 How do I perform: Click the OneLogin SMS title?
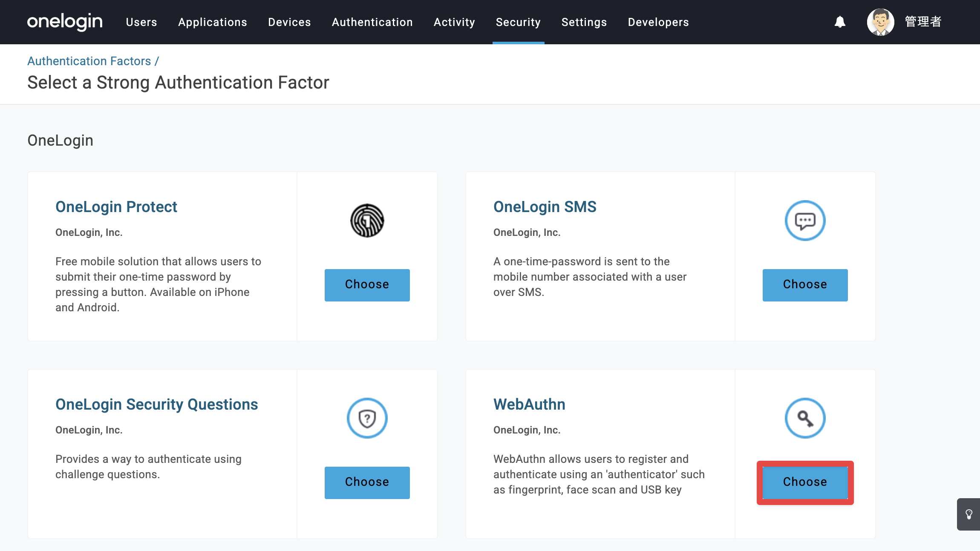(x=545, y=207)
